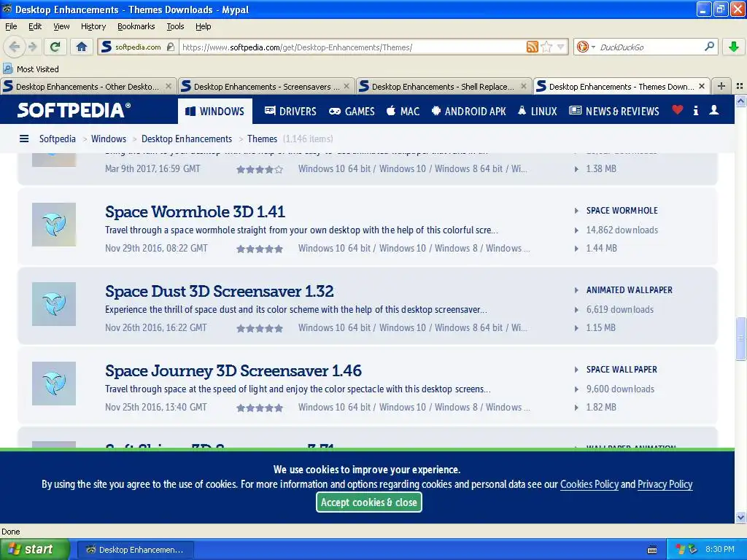The width and height of the screenshot is (747, 560).
Task: Click the SPACE WORMHOLE tag
Action: 622,211
